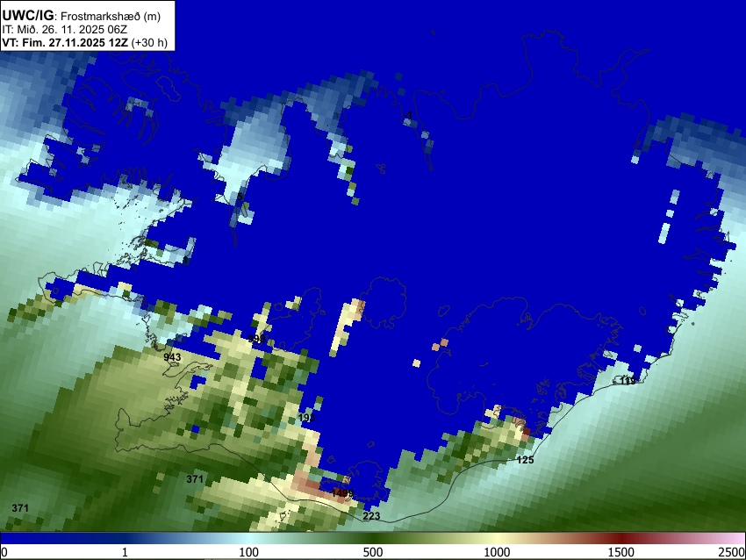This screenshot has height=560, width=746.
Task: Click the map value '999'
Action: (256, 339)
